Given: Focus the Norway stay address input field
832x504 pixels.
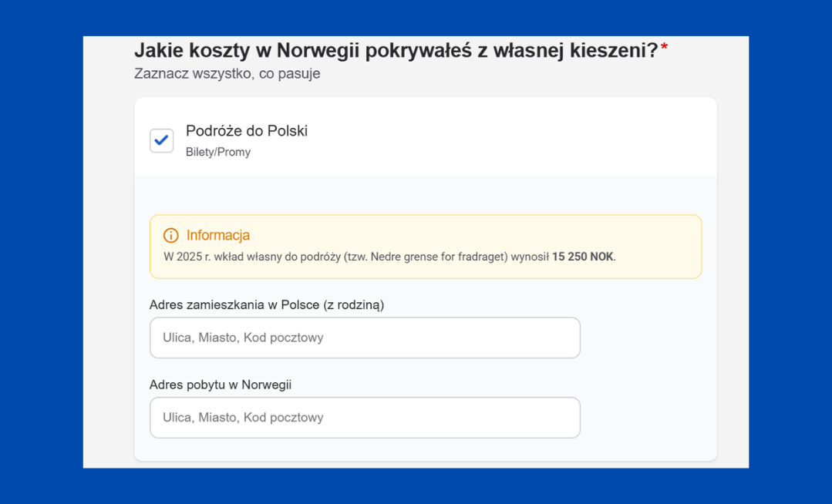Looking at the screenshot, I should (x=365, y=418).
